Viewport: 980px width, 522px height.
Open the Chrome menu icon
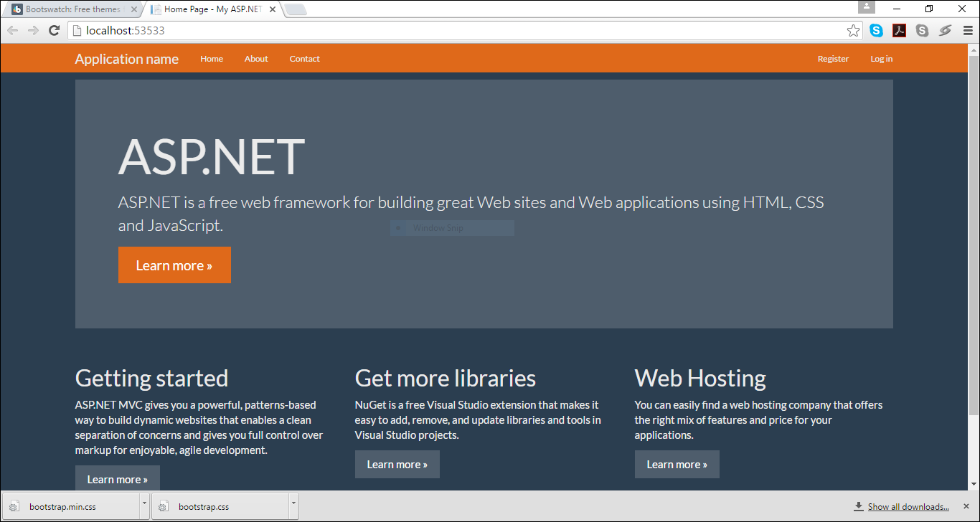click(x=966, y=30)
